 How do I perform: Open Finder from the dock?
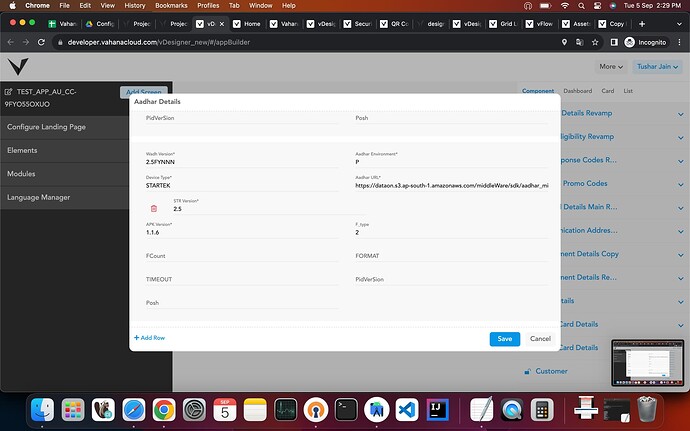42,410
